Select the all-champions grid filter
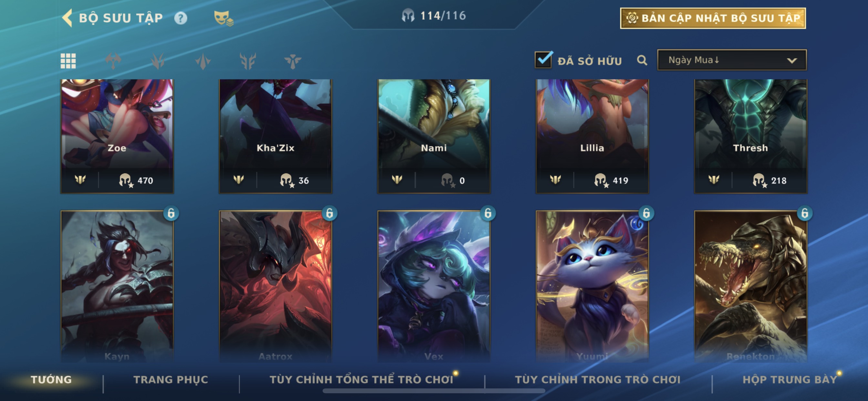 coord(68,61)
